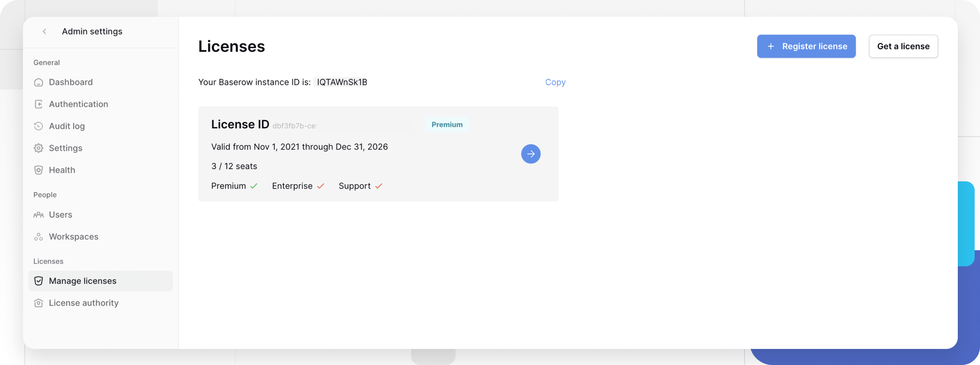Copy the Baserow instance ID
The width and height of the screenshot is (980, 365).
[555, 82]
